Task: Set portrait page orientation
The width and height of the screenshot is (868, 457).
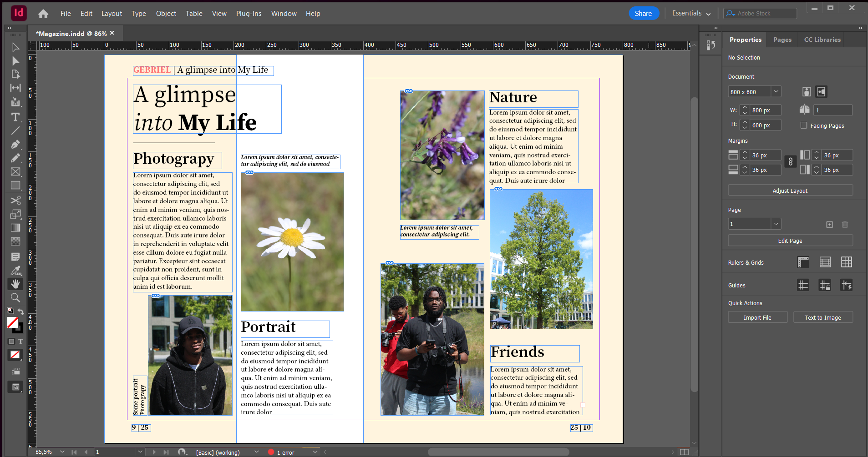Action: (806, 92)
